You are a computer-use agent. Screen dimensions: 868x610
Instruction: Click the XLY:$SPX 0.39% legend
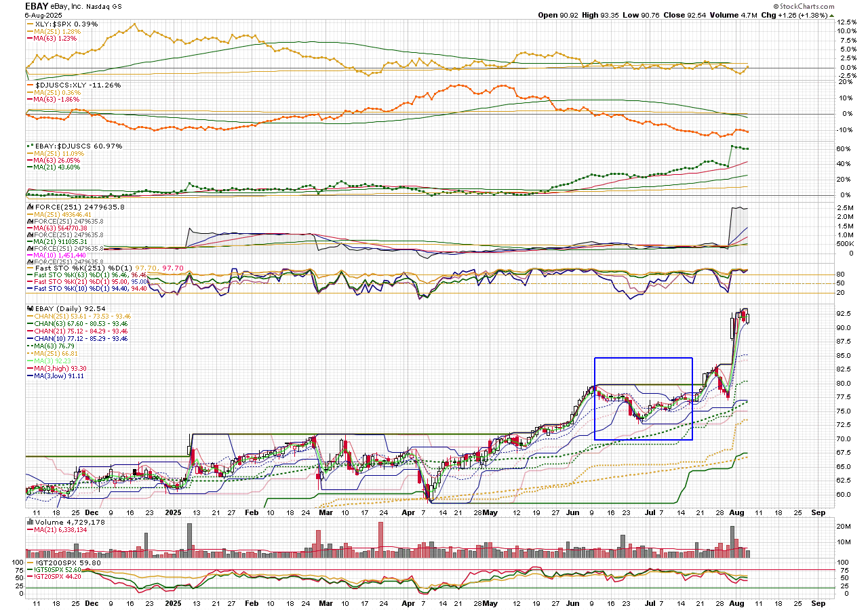pyautogui.click(x=62, y=24)
